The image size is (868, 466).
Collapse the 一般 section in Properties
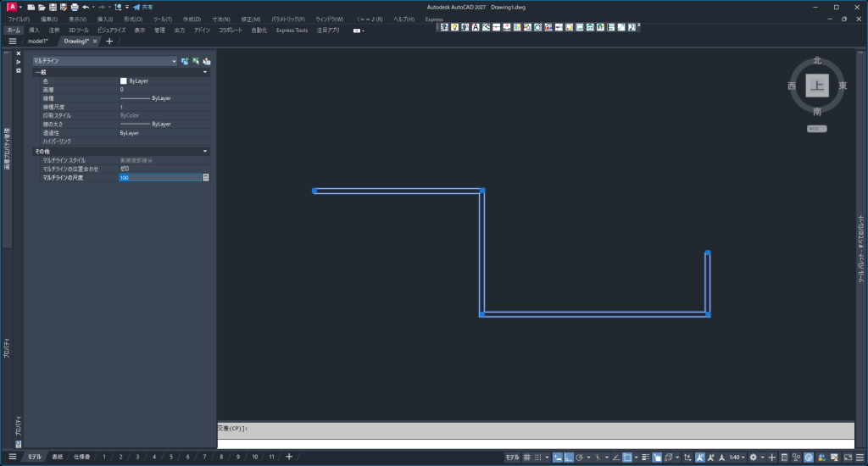[x=204, y=72]
